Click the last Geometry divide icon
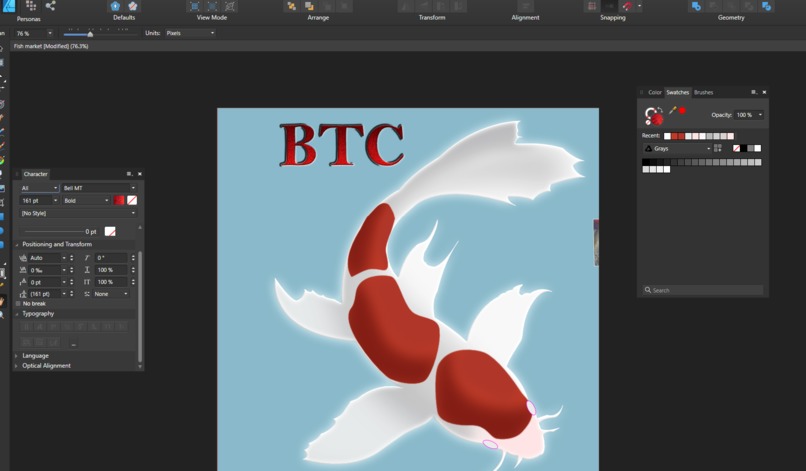 point(766,6)
